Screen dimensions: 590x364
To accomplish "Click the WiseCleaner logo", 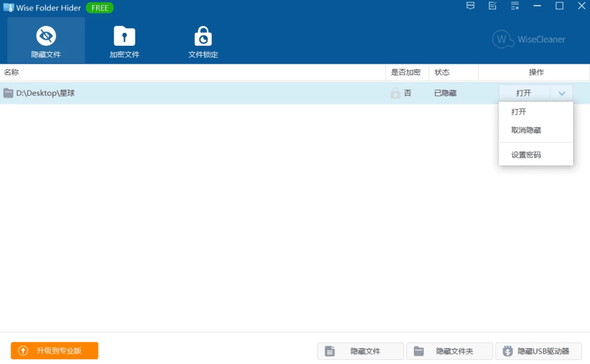I will [x=529, y=39].
